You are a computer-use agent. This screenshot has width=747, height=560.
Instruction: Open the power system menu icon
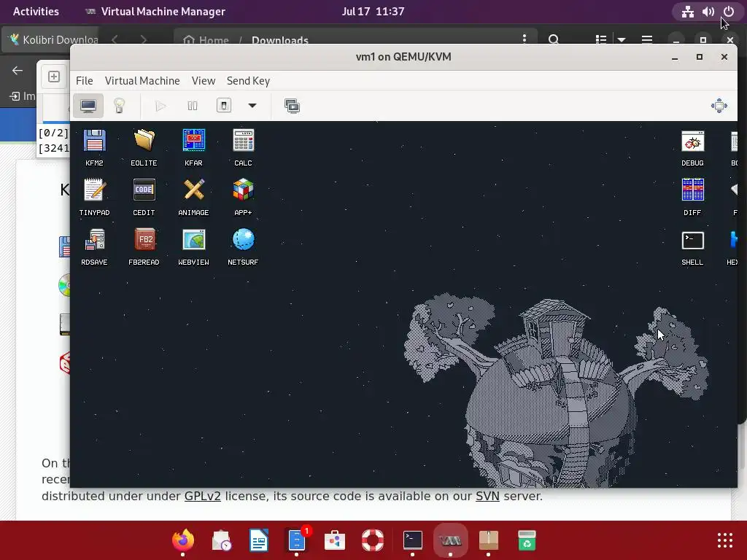(x=729, y=12)
